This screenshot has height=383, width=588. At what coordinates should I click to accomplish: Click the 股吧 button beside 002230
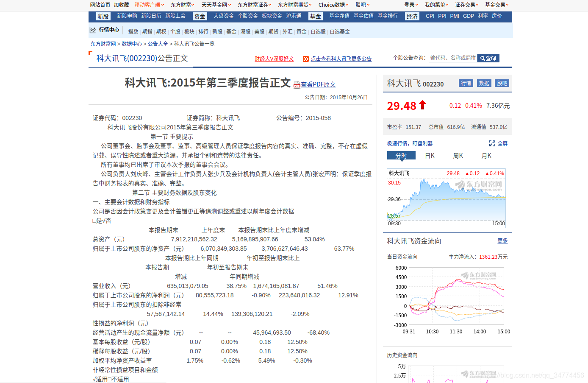(502, 83)
